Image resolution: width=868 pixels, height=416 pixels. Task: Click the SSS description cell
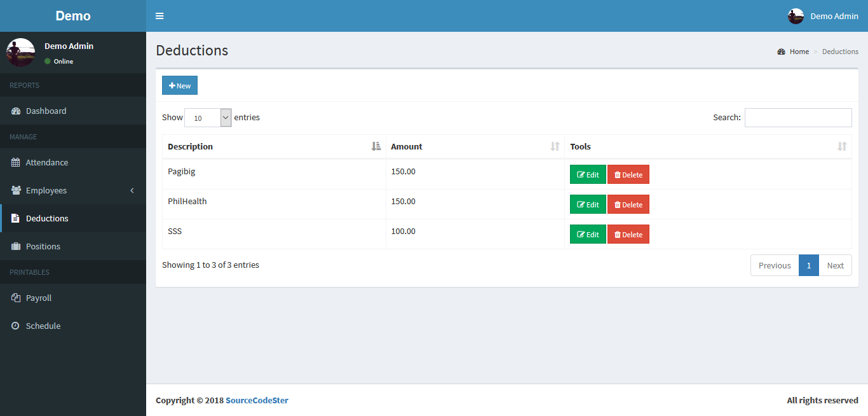pos(274,234)
